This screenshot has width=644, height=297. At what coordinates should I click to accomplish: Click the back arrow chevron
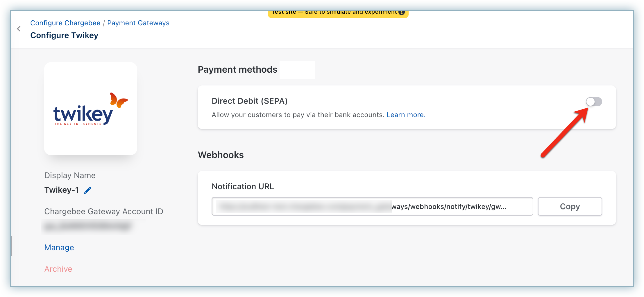[19, 29]
